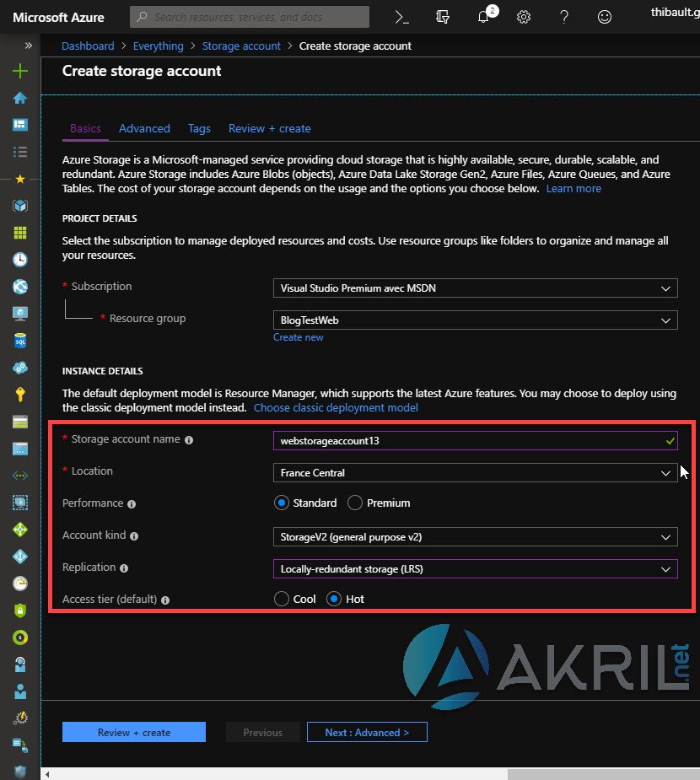The width and height of the screenshot is (700, 780).
Task: Open App Services globe icon
Action: (20, 287)
